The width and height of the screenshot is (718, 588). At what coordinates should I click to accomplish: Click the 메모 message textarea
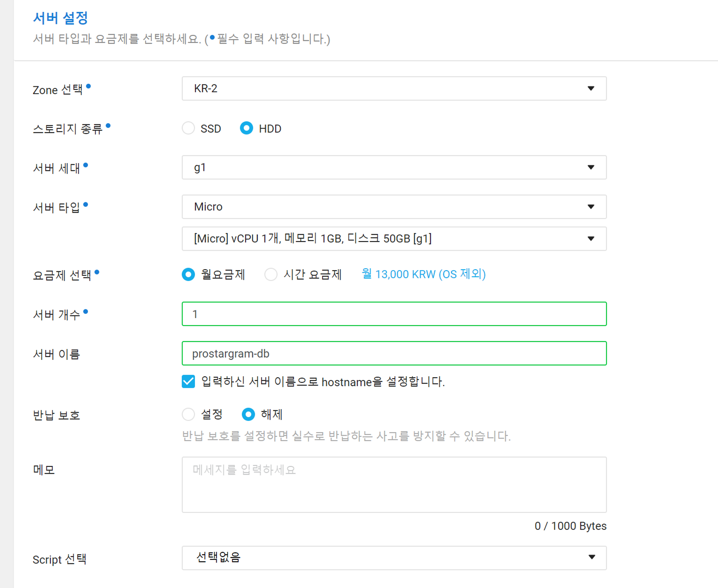393,484
